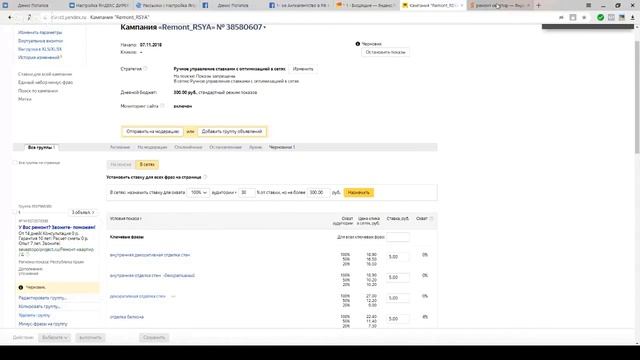Click the max bid input showing 300.00
Screen dimensions: 640x360
coord(318,192)
